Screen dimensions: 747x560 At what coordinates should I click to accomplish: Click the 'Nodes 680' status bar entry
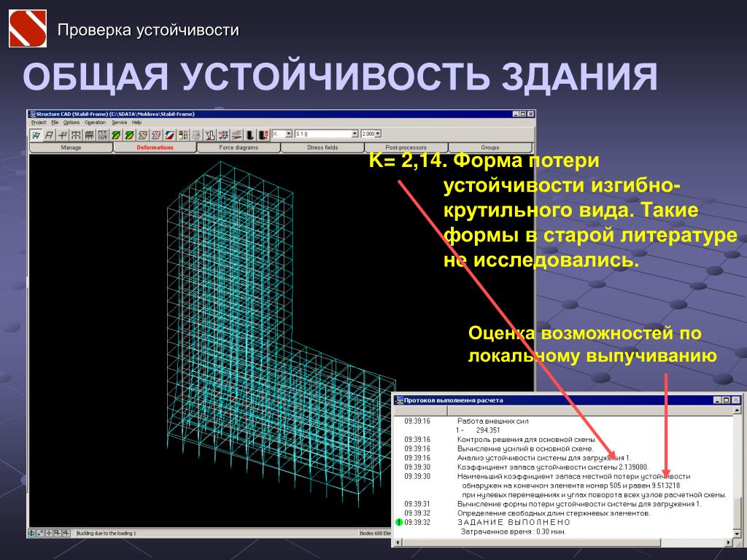[x=371, y=533]
